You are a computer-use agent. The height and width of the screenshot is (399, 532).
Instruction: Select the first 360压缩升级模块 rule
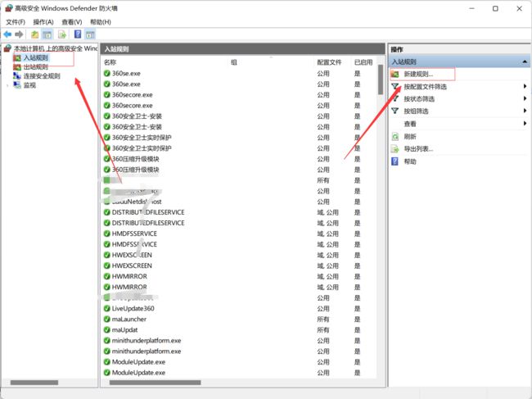click(x=135, y=159)
